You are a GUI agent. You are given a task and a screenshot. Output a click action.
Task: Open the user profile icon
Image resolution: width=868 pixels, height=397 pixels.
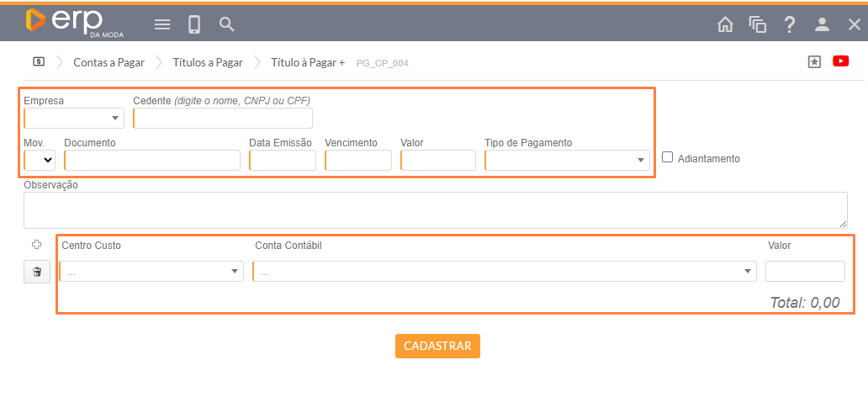pos(822,24)
